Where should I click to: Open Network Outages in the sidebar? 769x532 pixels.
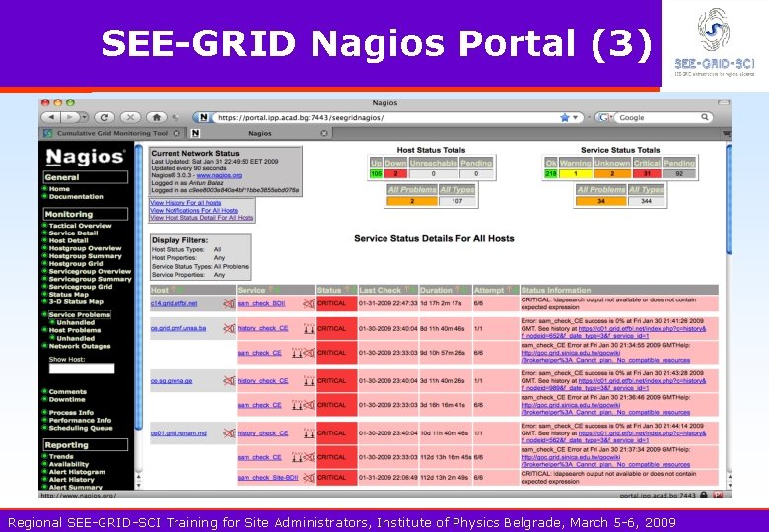[x=80, y=346]
